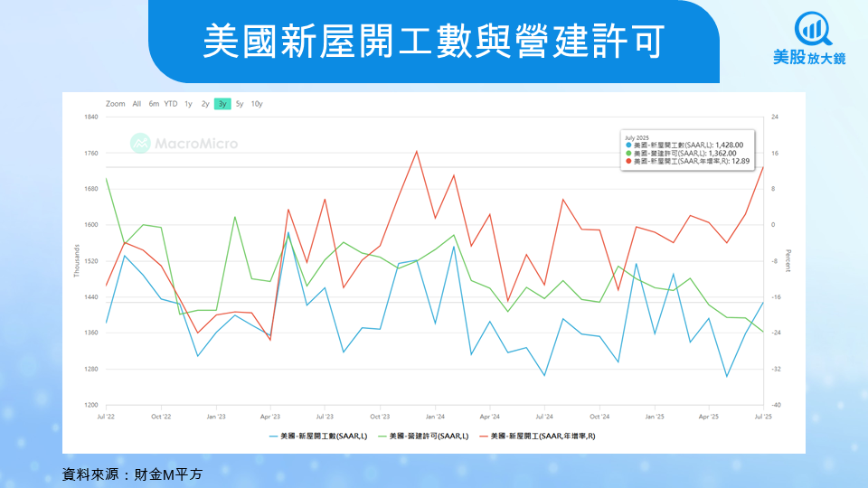
Task: Click the highlighted 3y zoom button
Action: click(222, 104)
